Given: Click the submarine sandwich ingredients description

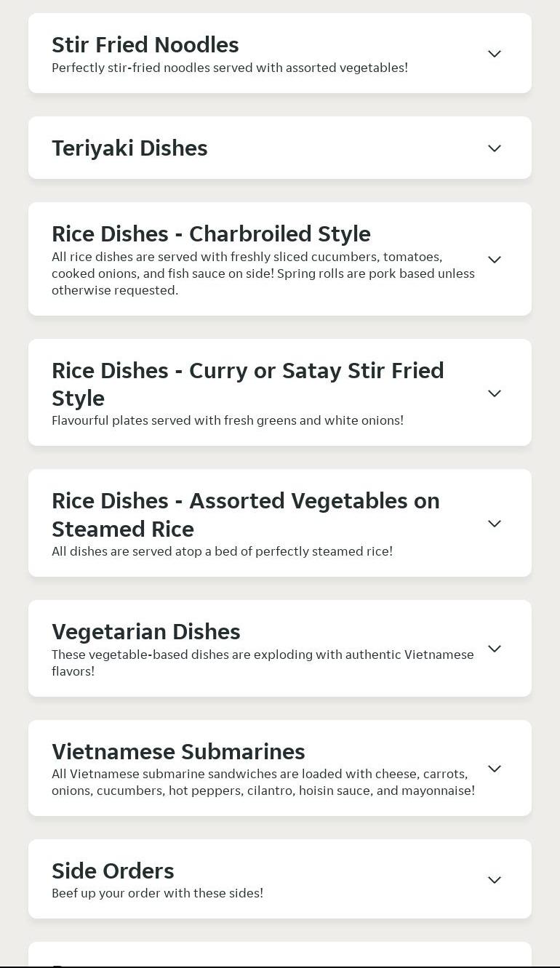Looking at the screenshot, I should coord(263,783).
